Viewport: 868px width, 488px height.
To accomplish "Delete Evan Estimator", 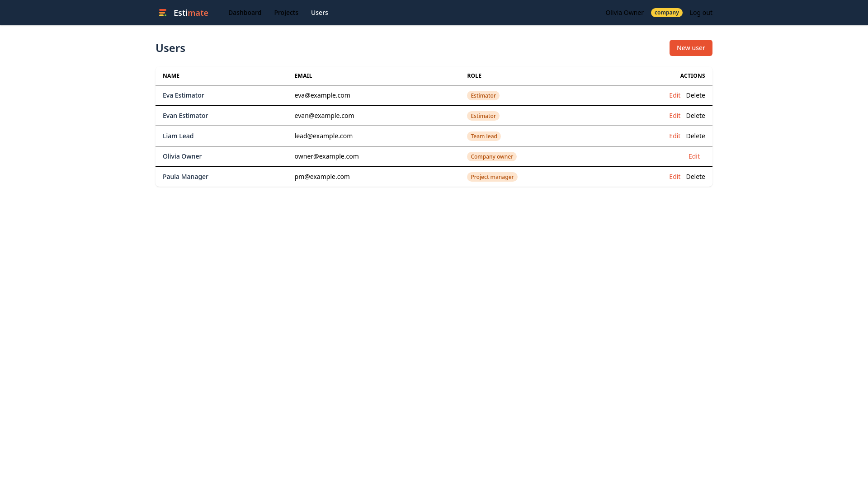I will (695, 116).
